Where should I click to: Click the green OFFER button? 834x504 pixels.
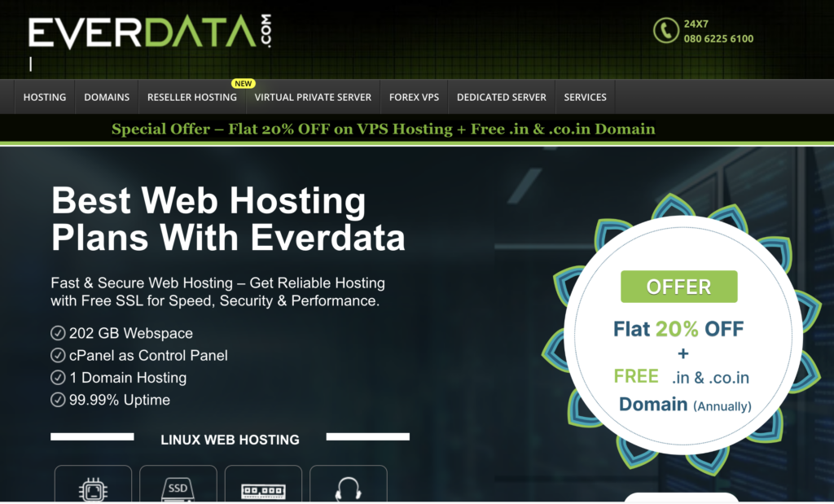[678, 287]
